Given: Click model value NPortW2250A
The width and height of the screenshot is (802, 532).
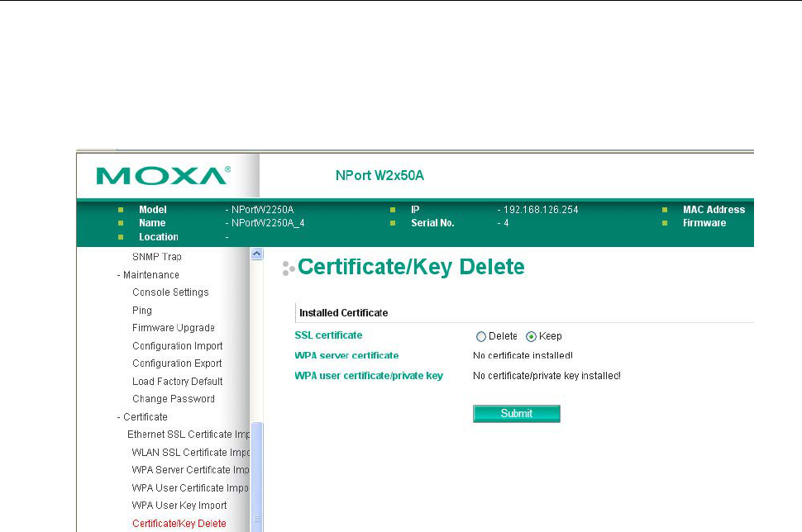Looking at the screenshot, I should (x=262, y=210).
